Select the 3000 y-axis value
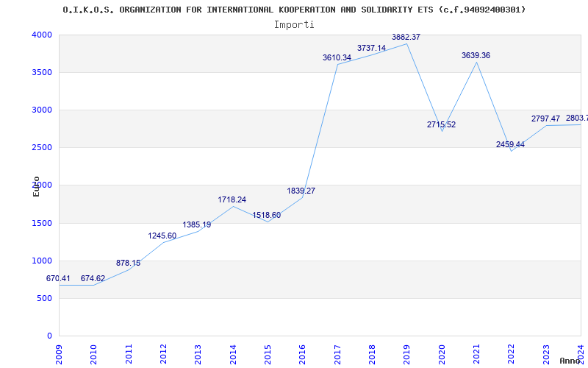Image resolution: width=588 pixels, height=368 pixels. [42, 110]
